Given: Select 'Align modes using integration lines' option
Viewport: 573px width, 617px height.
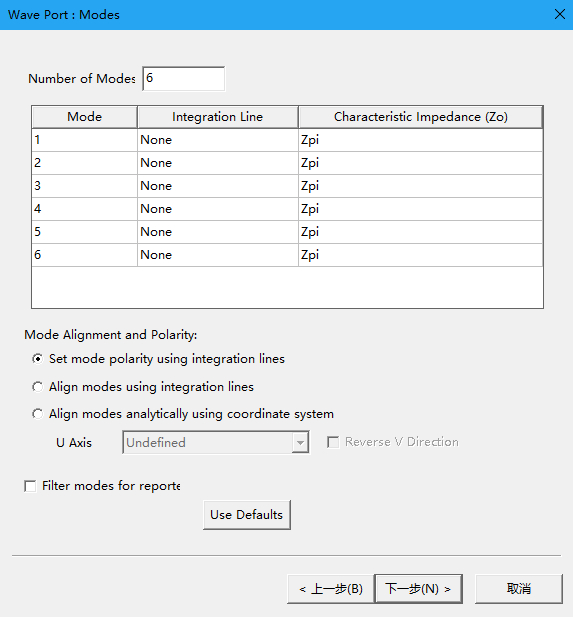Looking at the screenshot, I should 38,387.
